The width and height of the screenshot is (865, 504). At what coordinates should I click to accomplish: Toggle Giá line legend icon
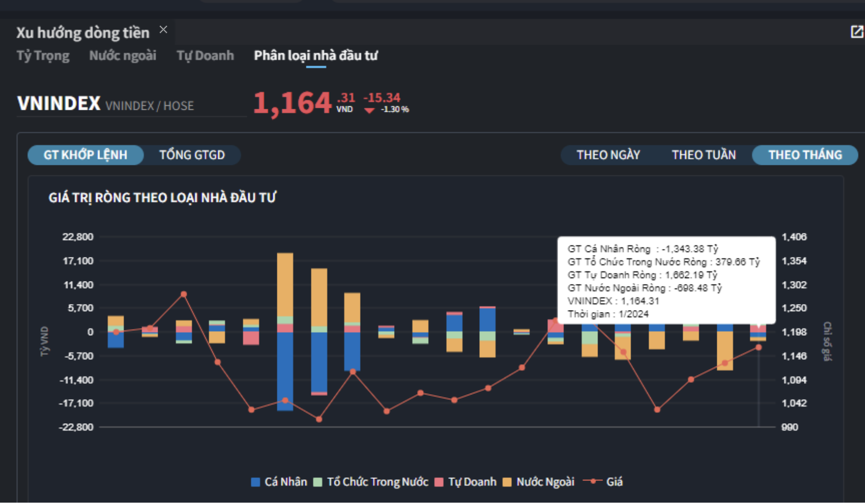(593, 481)
